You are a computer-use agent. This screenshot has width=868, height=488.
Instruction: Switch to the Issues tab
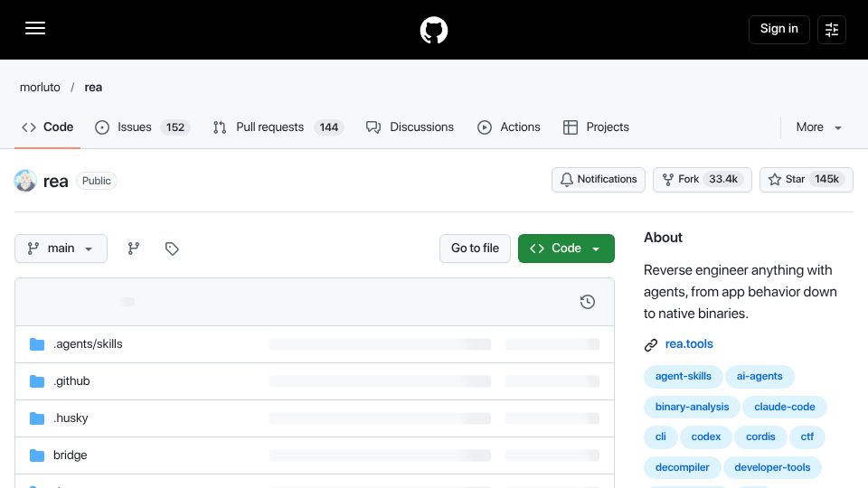click(x=142, y=127)
